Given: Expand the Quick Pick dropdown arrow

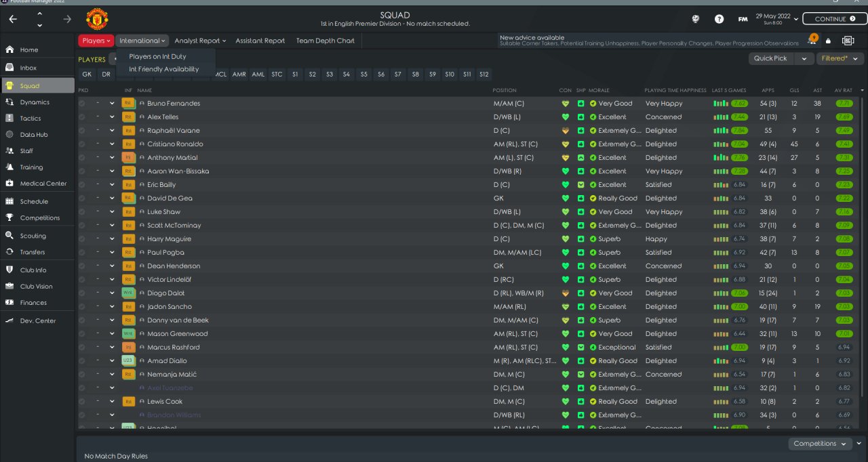Looking at the screenshot, I should coord(804,58).
